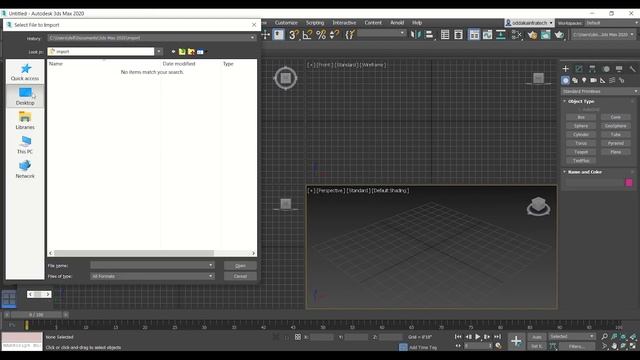
Task: Open the Hierarchy command panel tab
Action: pyautogui.click(x=592, y=69)
